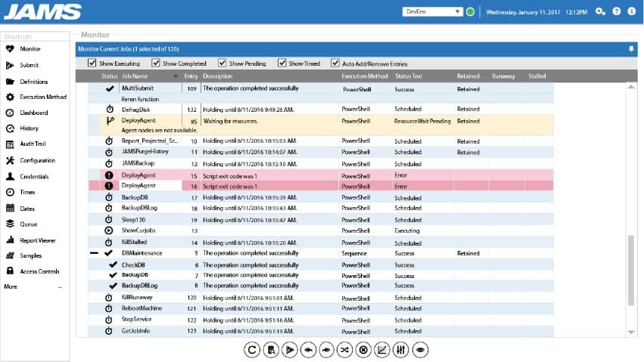Expand the More shortcuts section
Viewport: 644px width, 362px height.
pos(33,286)
